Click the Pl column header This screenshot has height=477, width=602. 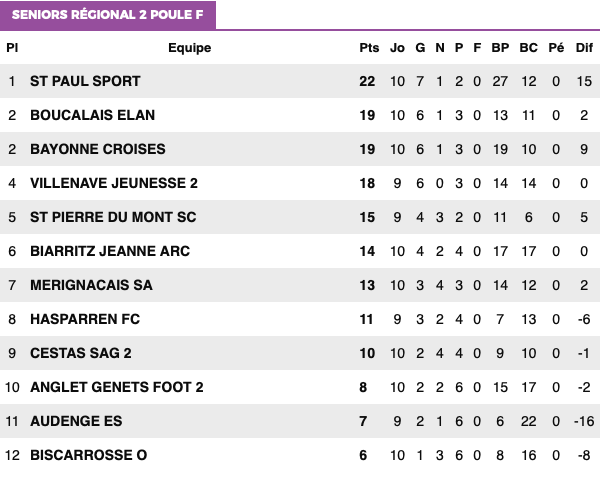12,48
